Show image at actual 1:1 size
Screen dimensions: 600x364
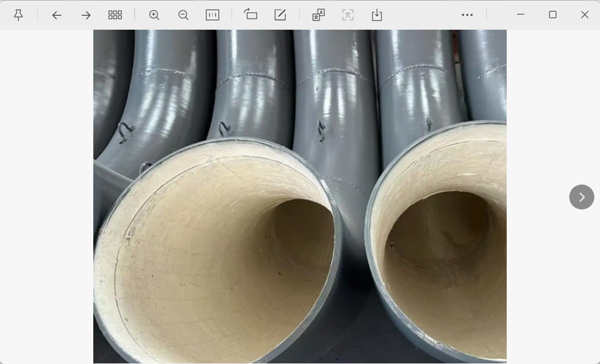(x=212, y=15)
